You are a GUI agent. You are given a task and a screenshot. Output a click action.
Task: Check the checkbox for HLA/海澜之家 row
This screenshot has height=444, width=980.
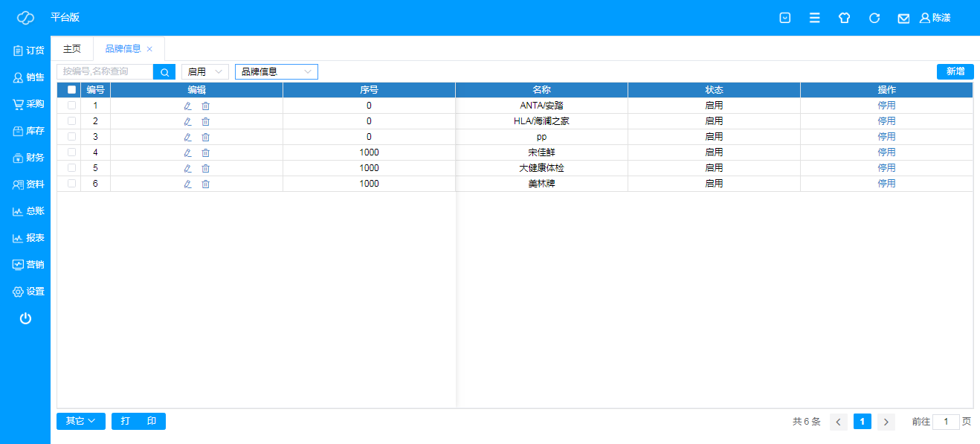pos(71,120)
